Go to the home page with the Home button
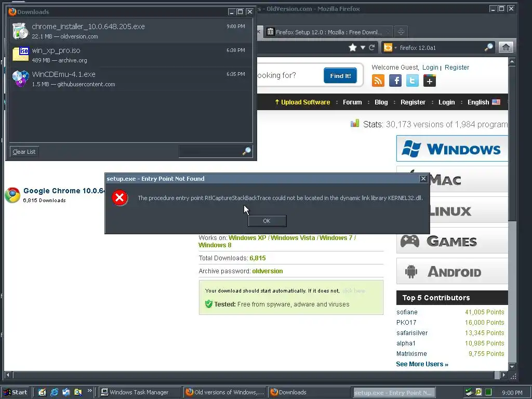 [506, 47]
